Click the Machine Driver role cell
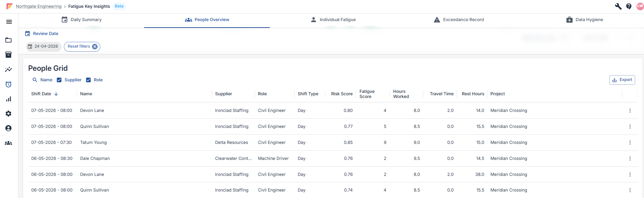 pyautogui.click(x=273, y=159)
